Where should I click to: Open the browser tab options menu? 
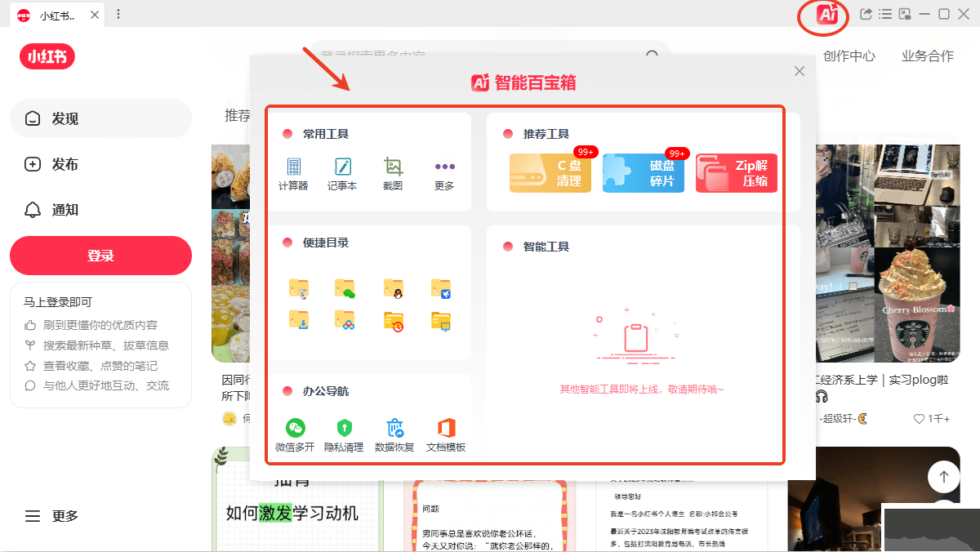tap(119, 14)
